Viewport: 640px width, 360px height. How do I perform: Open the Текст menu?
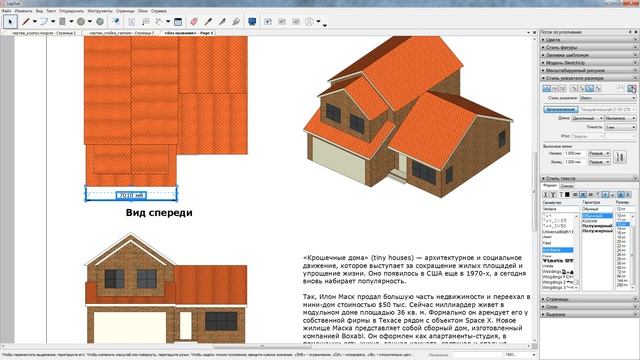coord(51,11)
